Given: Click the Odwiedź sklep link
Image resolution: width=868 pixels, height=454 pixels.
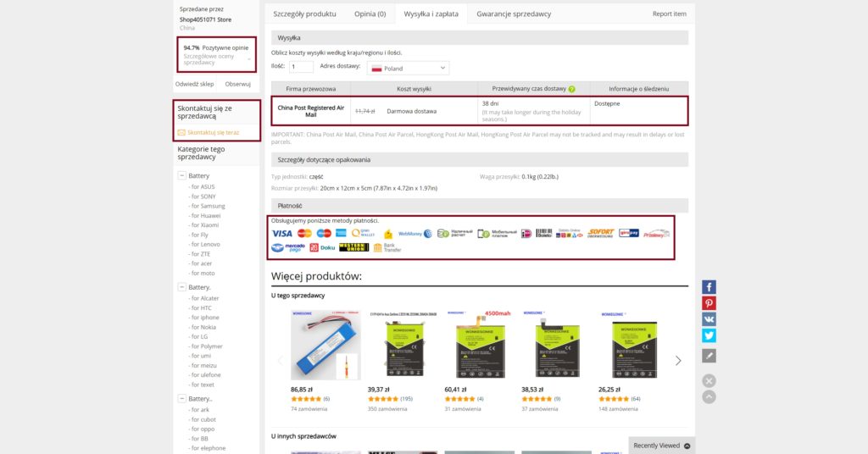Looking at the screenshot, I should pyautogui.click(x=194, y=84).
